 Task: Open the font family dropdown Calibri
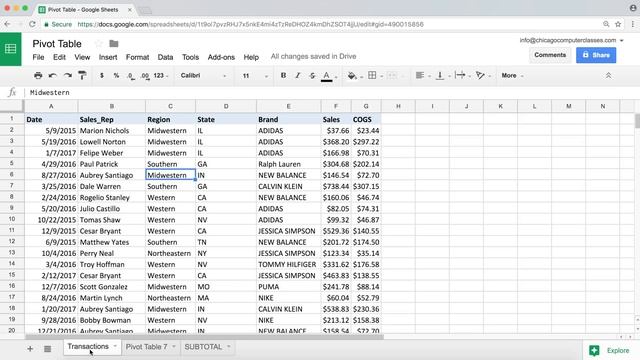click(x=203, y=76)
